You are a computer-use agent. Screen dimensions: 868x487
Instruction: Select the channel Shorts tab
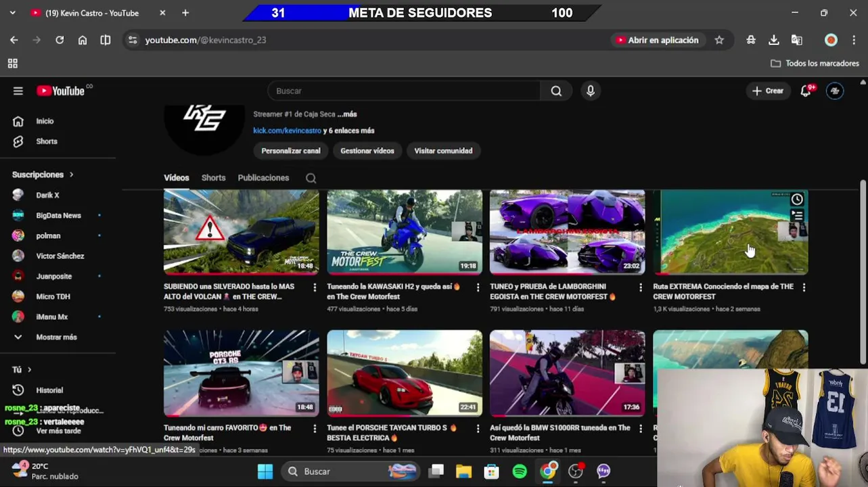(213, 178)
